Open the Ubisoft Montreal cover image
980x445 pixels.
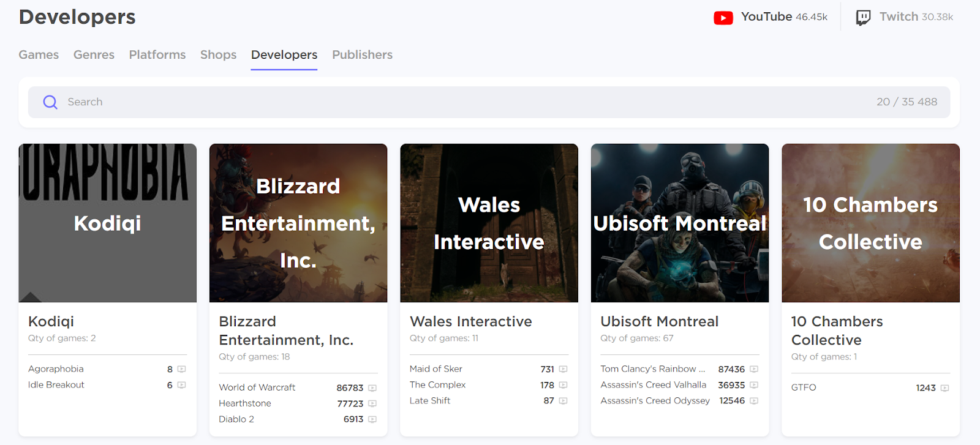[680, 223]
